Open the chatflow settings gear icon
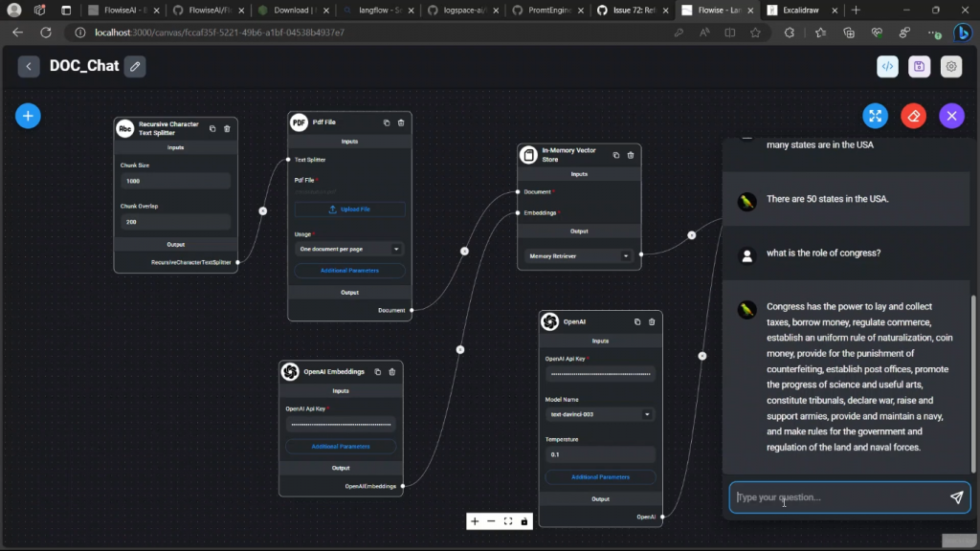980x551 pixels. 950,67
